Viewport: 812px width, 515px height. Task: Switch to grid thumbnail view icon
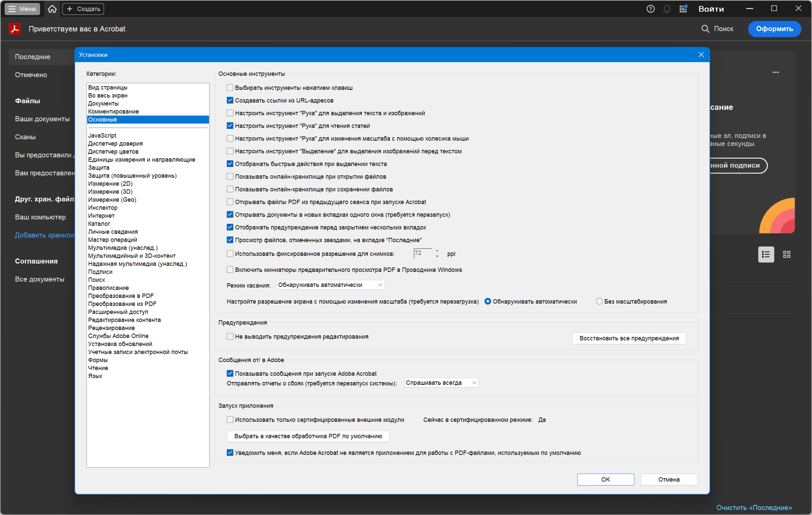pyautogui.click(x=786, y=254)
